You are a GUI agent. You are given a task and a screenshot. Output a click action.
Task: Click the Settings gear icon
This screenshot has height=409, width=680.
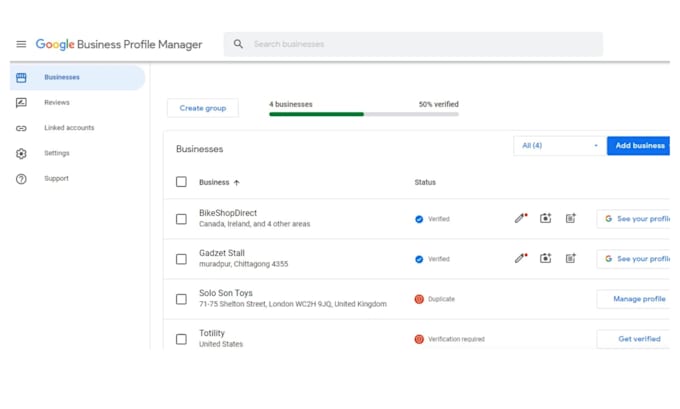pos(21,154)
